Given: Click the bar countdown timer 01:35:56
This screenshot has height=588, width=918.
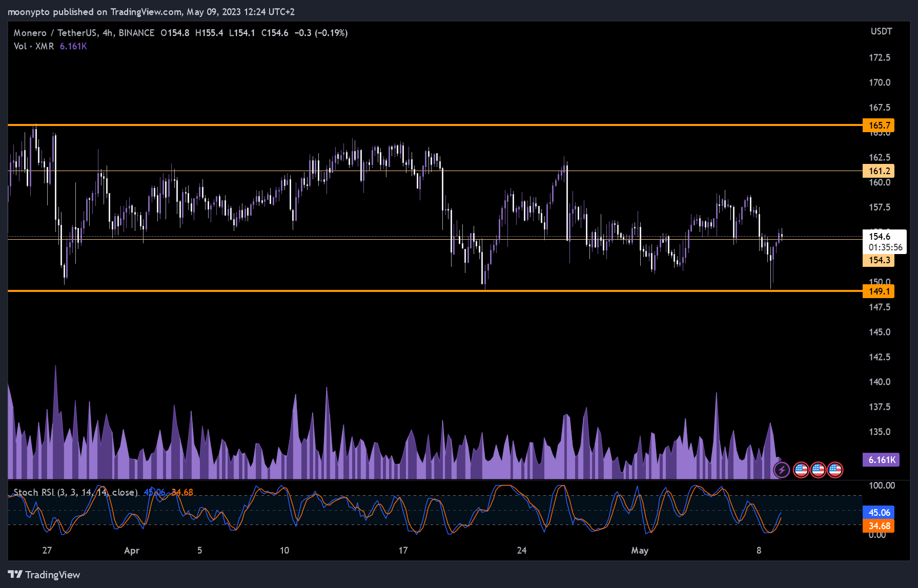Looking at the screenshot, I should pos(885,247).
